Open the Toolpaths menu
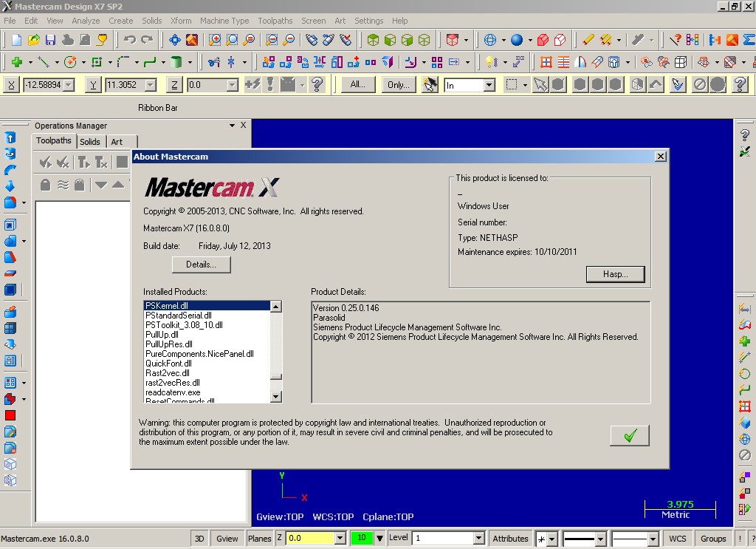756x549 pixels. click(275, 21)
